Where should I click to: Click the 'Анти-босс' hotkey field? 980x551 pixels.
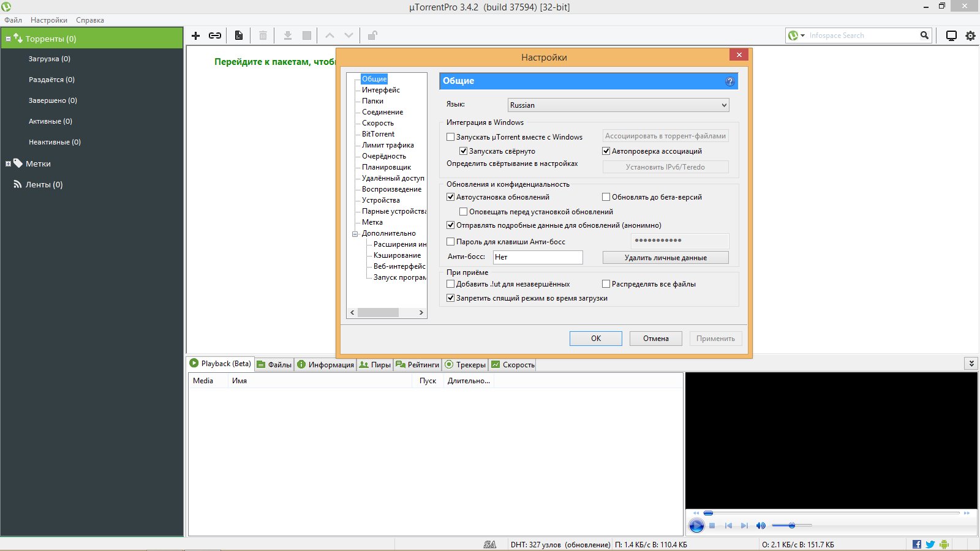click(538, 257)
